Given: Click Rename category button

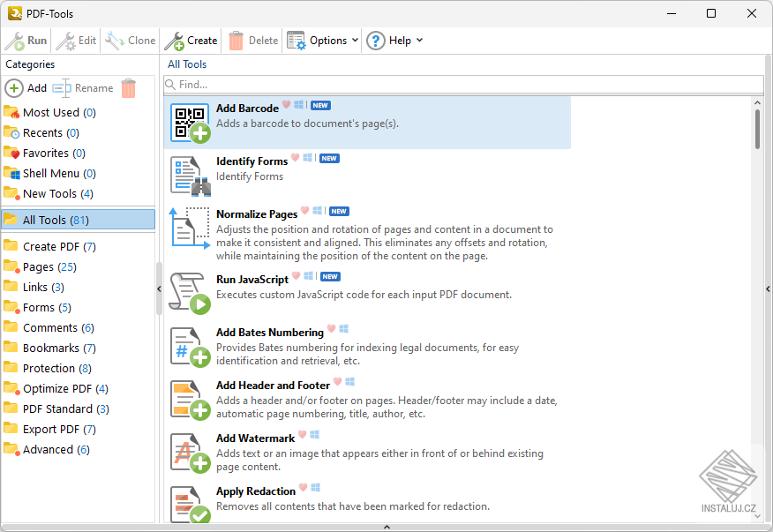Looking at the screenshot, I should pos(83,88).
